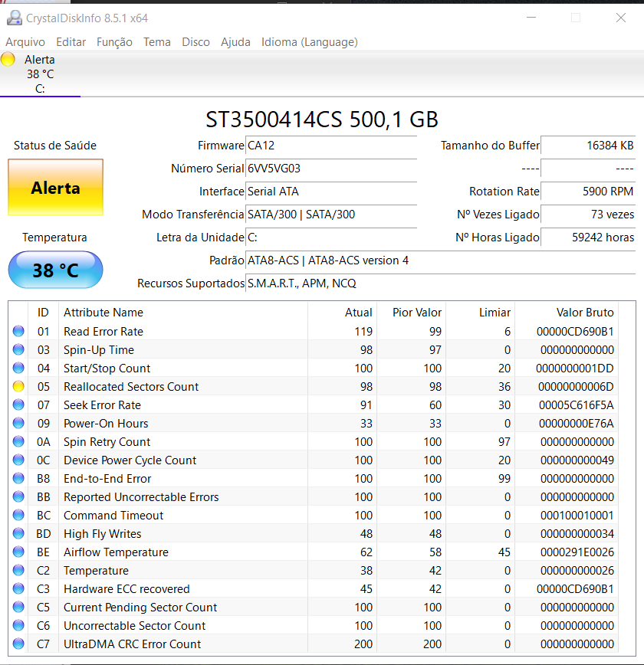Click the Status de Saúde label
This screenshot has width=644, height=665.
point(55,146)
